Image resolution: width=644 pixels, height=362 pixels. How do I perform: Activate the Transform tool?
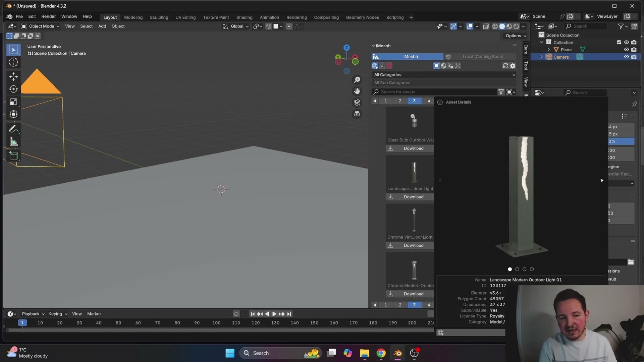13,114
